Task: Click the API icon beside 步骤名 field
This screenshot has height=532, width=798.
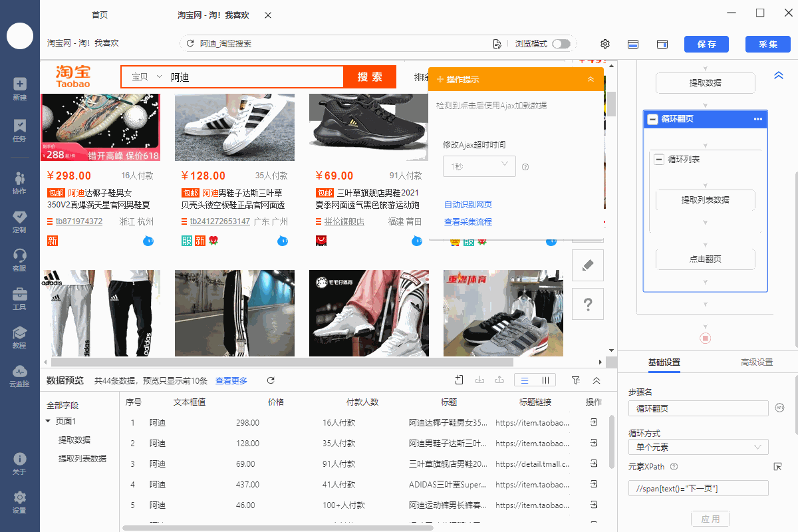Action: point(779,408)
